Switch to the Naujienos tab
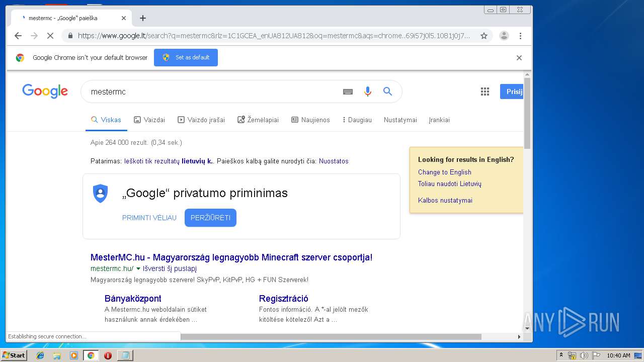Screen dimensions: 644x362 (310, 120)
